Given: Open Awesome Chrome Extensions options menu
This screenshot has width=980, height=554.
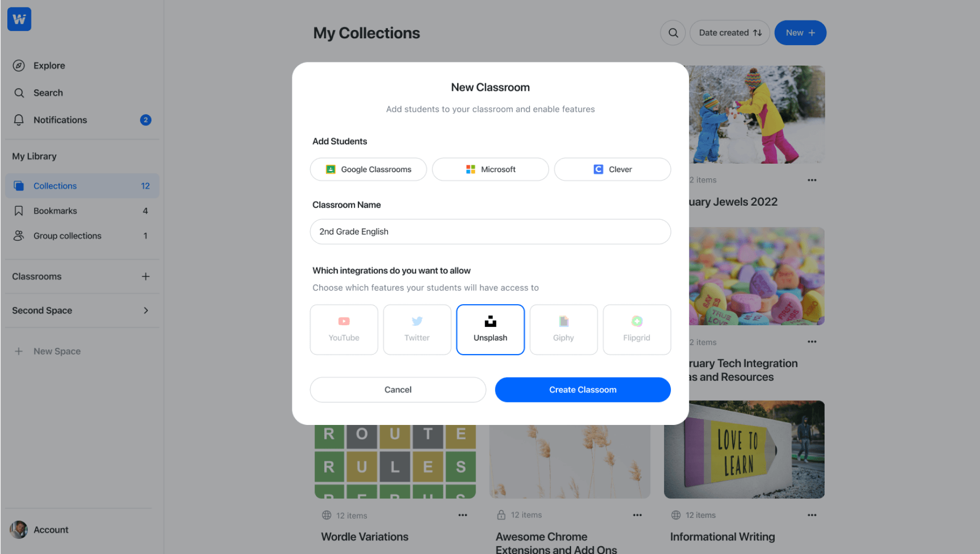Looking at the screenshot, I should pyautogui.click(x=637, y=515).
